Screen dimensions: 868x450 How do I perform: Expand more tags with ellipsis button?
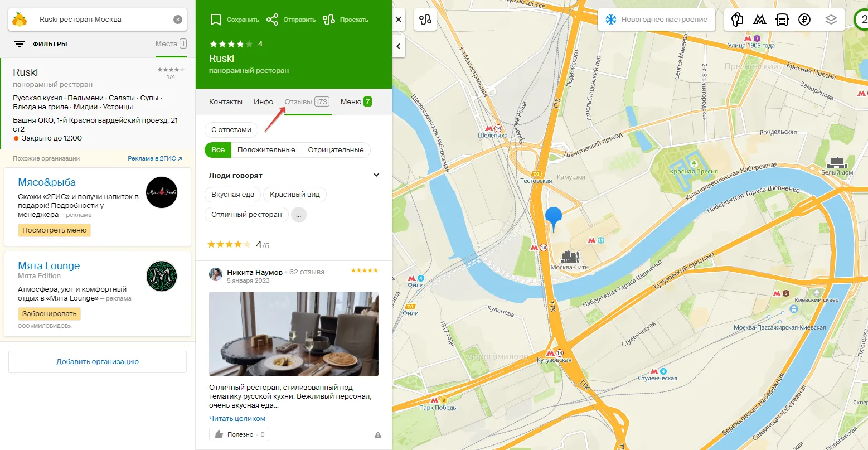click(x=299, y=215)
